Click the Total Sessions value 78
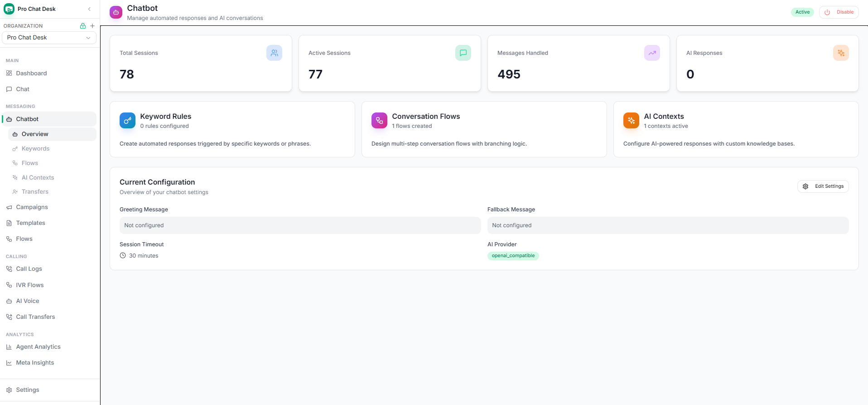Image resolution: width=868 pixels, height=405 pixels. click(127, 74)
